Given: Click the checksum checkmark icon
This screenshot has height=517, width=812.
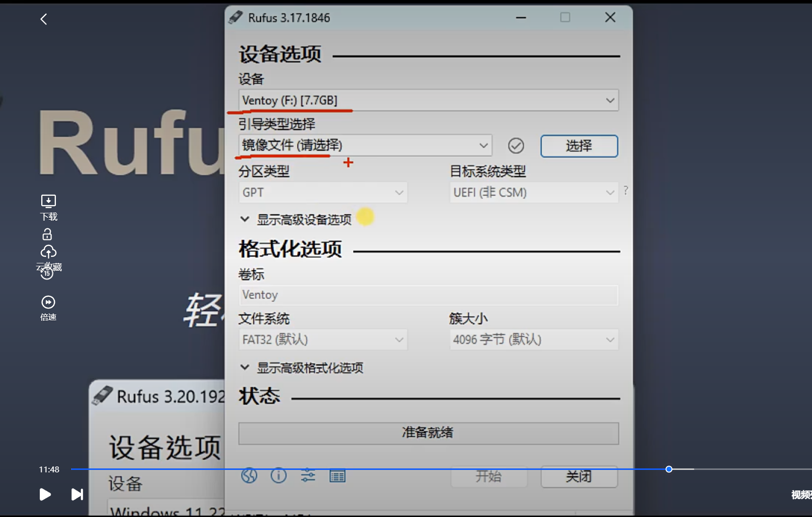Looking at the screenshot, I should [516, 146].
